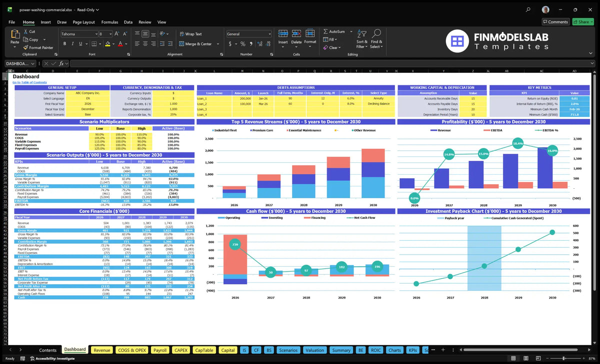Click the red font color swatch

pos(120,44)
